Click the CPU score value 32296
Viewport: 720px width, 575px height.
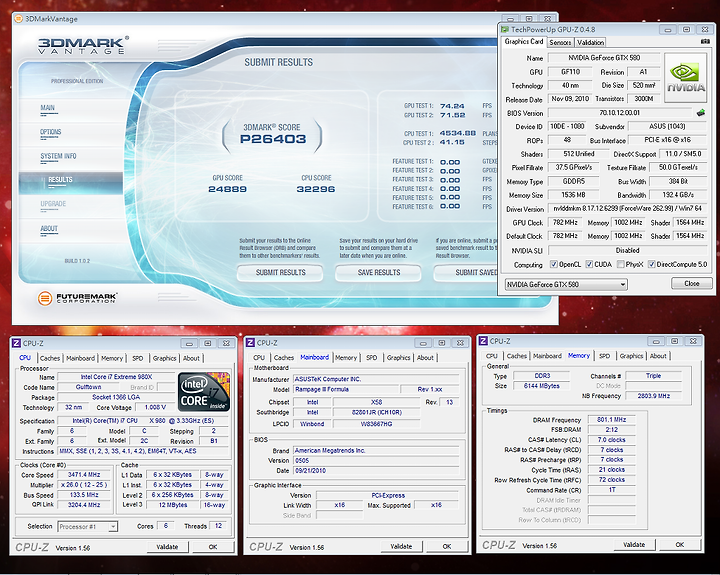pos(316,189)
